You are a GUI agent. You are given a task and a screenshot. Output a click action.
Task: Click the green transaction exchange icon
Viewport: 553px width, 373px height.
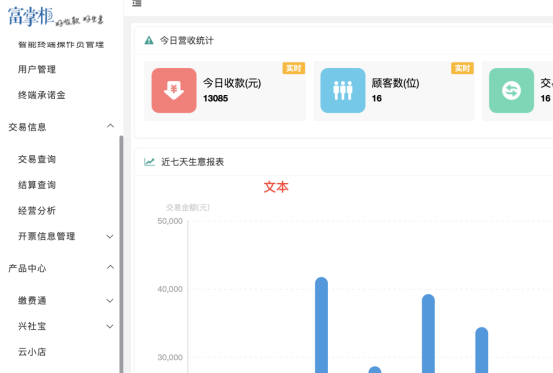(x=511, y=90)
